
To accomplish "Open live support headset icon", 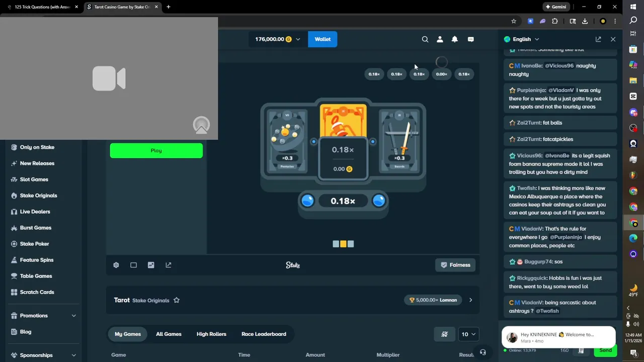I will click(483, 352).
